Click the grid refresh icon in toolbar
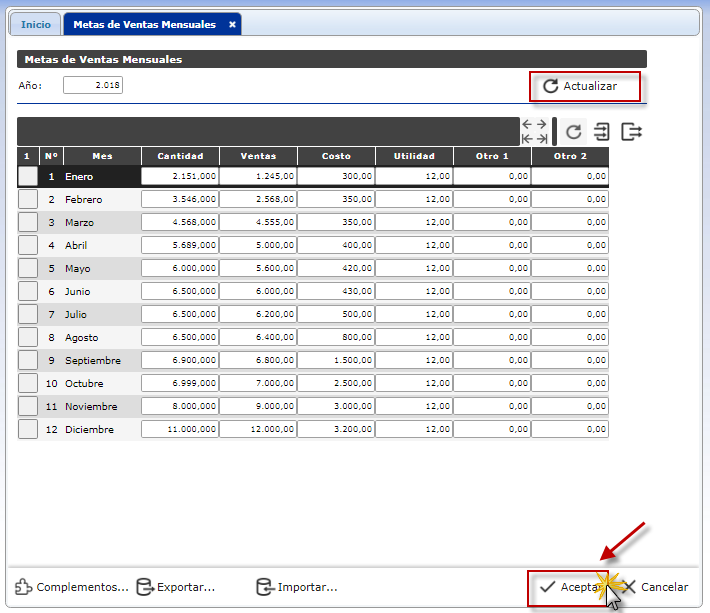 tap(573, 132)
